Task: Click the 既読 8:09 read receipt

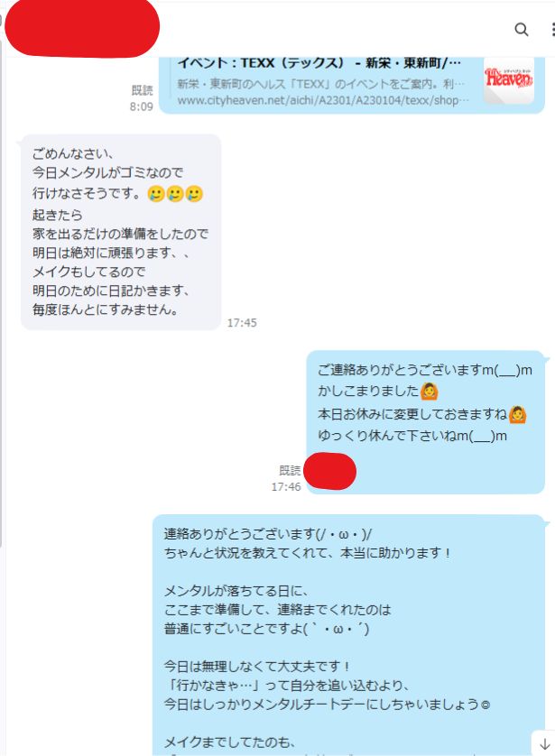Action: pos(142,98)
